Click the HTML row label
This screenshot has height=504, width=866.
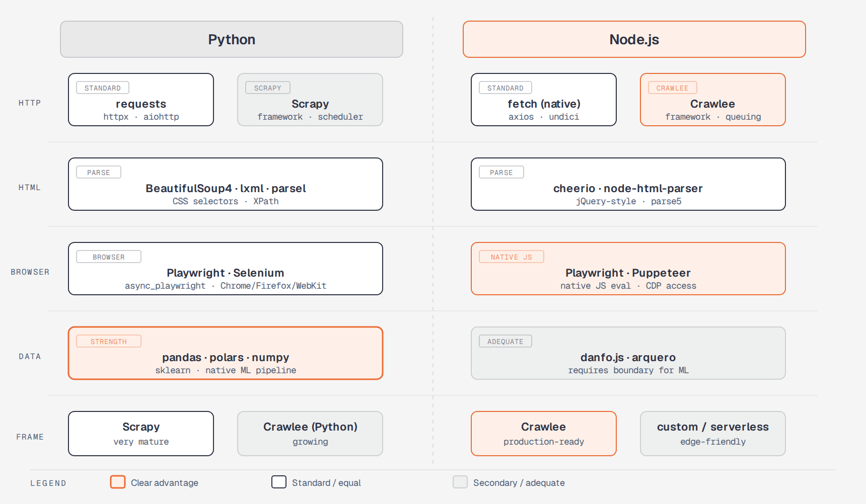click(x=30, y=188)
